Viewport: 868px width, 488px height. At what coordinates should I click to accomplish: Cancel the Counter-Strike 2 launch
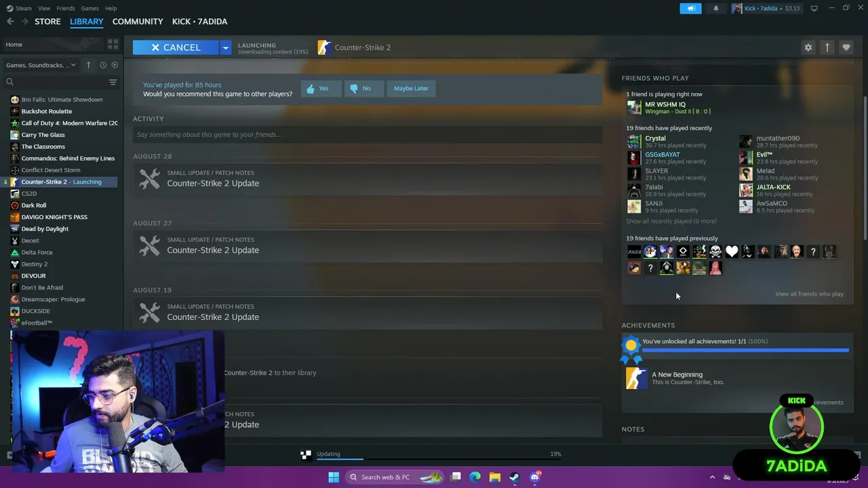pyautogui.click(x=176, y=47)
